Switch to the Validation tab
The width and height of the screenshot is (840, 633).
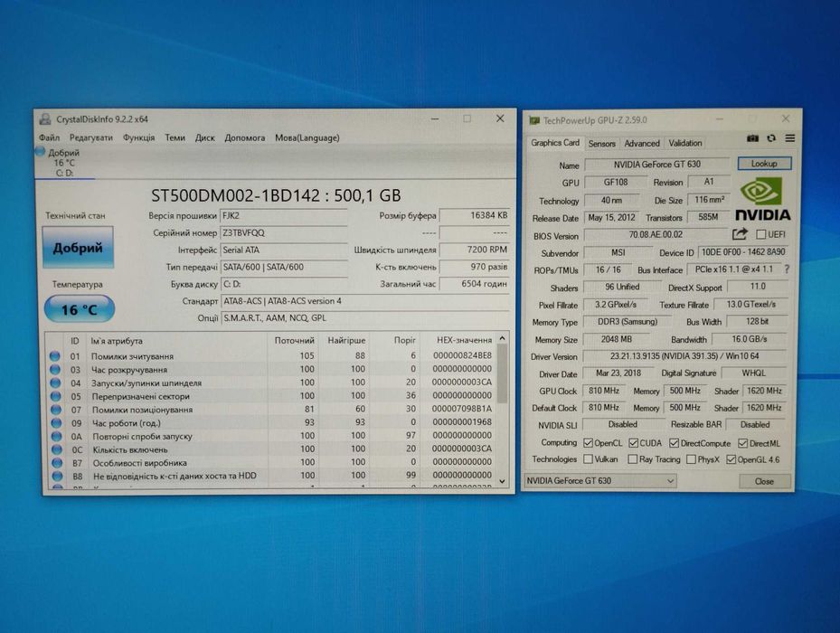[685, 143]
